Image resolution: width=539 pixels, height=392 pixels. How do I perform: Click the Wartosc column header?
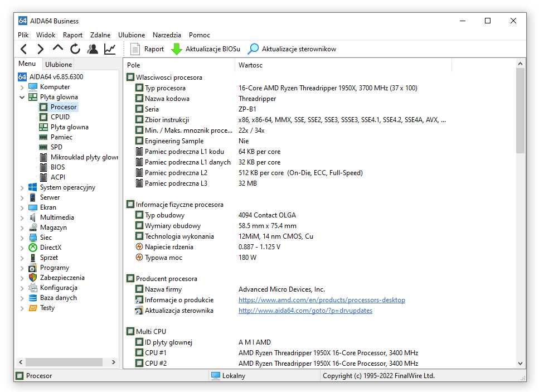click(x=343, y=65)
